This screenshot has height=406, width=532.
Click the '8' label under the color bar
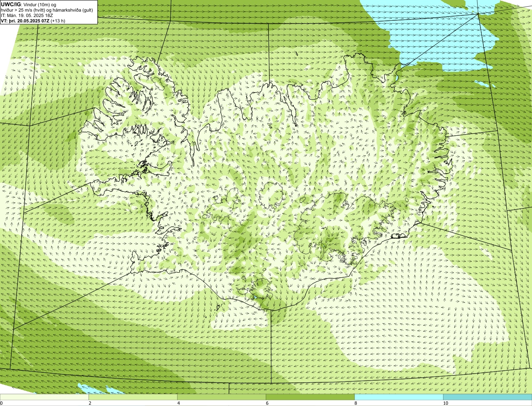pyautogui.click(x=355, y=403)
